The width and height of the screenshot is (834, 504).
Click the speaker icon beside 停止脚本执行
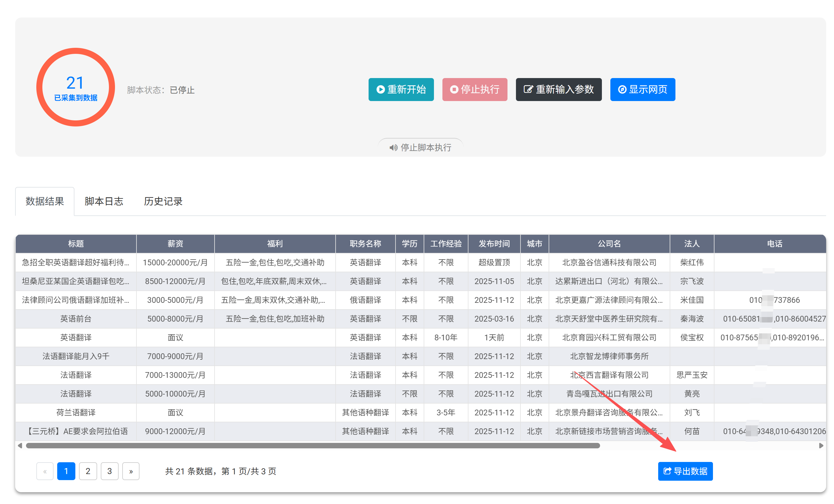[393, 148]
